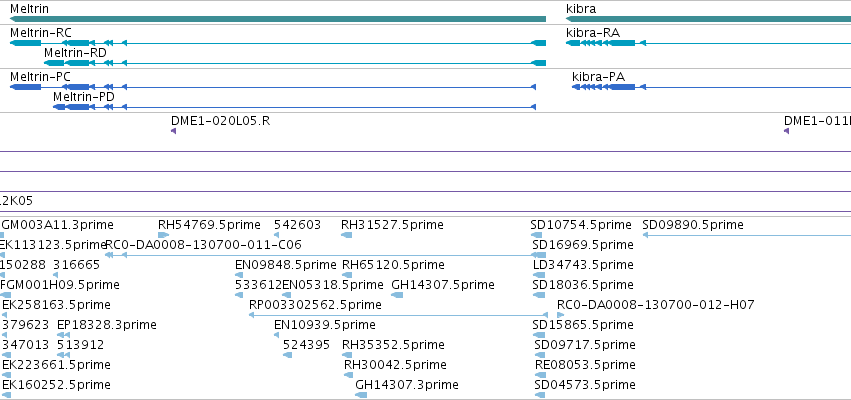The image size is (851, 400).
Task: Click the kibra-RA transcript label
Action: coord(593,33)
